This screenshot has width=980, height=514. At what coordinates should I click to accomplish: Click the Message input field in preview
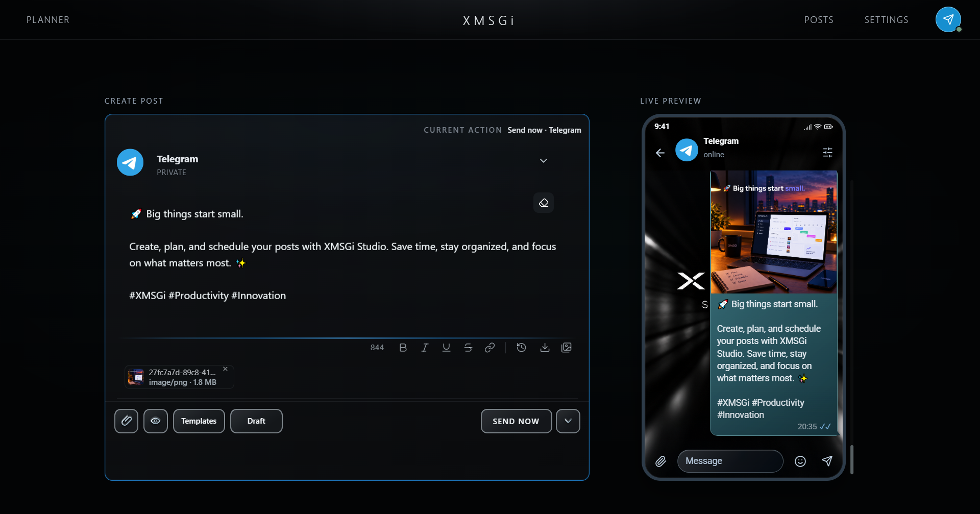[730, 461]
